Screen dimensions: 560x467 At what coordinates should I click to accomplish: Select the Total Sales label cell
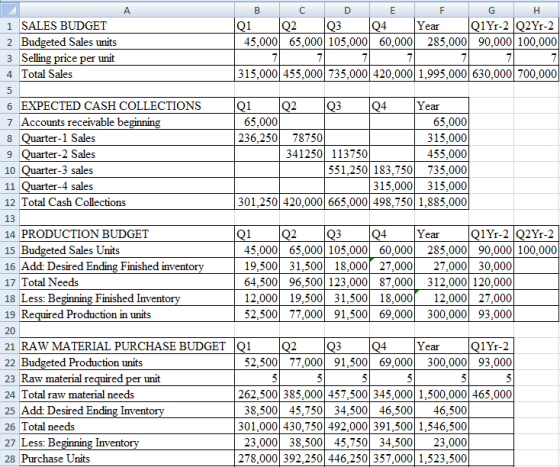click(127, 74)
